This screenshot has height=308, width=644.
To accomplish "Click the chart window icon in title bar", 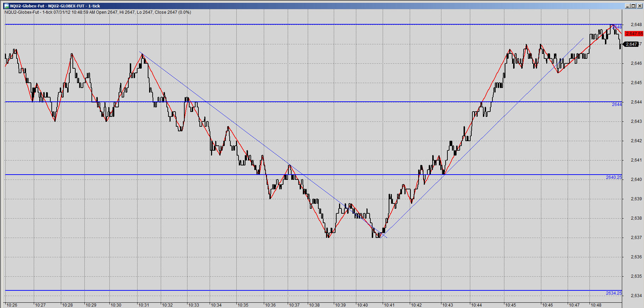I will [7, 6].
